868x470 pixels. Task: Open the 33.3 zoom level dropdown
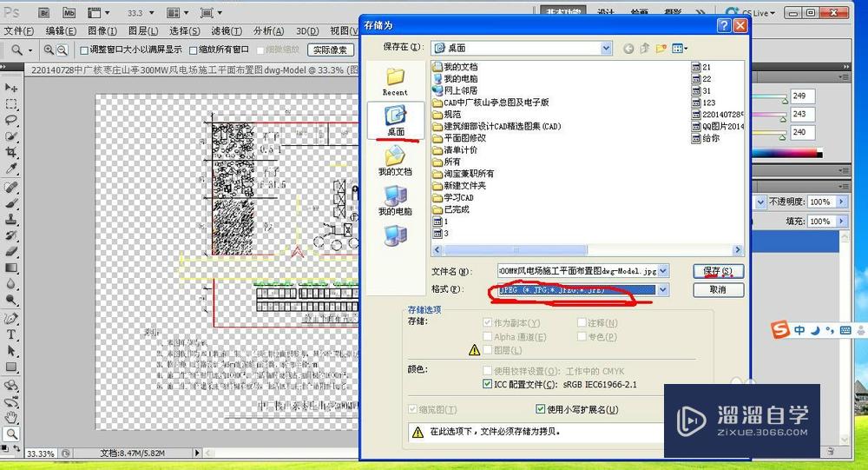click(152, 13)
